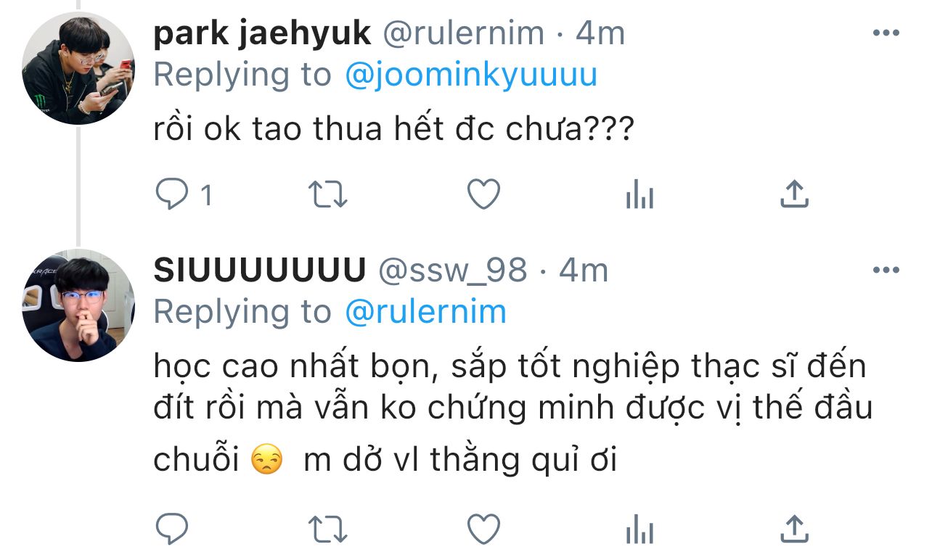Image resolution: width=932 pixels, height=560 pixels.
Task: Share park jaehyuk's tweet
Action: pyautogui.click(x=794, y=194)
